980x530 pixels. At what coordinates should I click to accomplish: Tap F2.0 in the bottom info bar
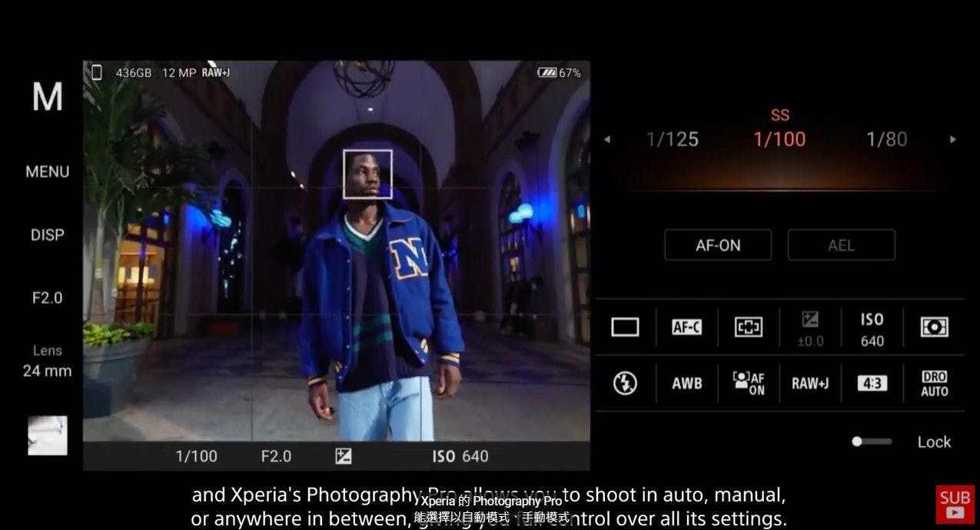click(x=276, y=456)
